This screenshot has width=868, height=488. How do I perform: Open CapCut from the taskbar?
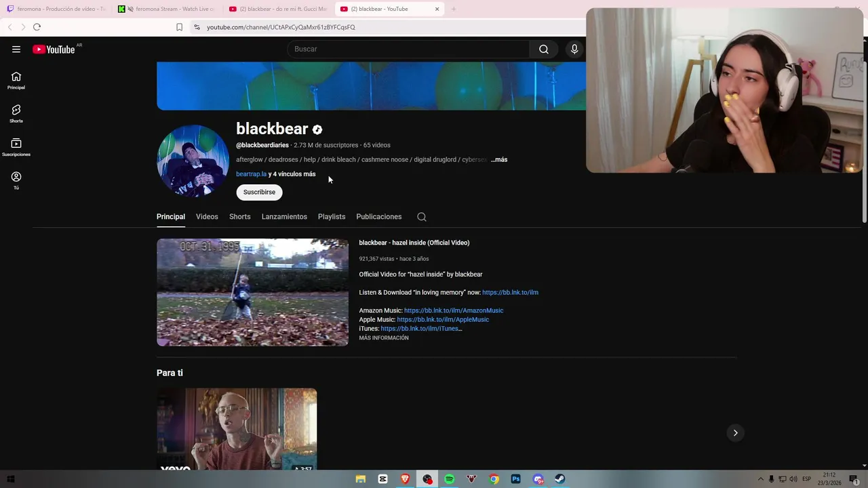coord(383,479)
